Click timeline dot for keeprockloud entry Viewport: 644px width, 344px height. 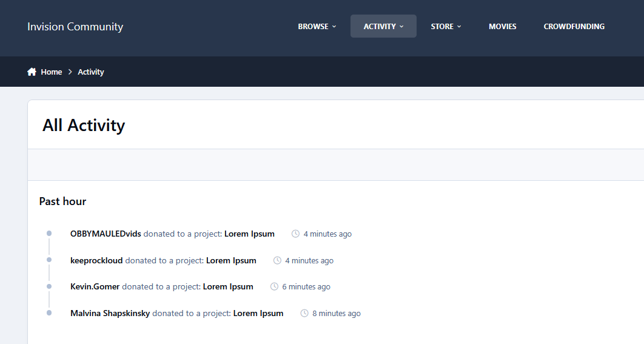pyautogui.click(x=49, y=260)
